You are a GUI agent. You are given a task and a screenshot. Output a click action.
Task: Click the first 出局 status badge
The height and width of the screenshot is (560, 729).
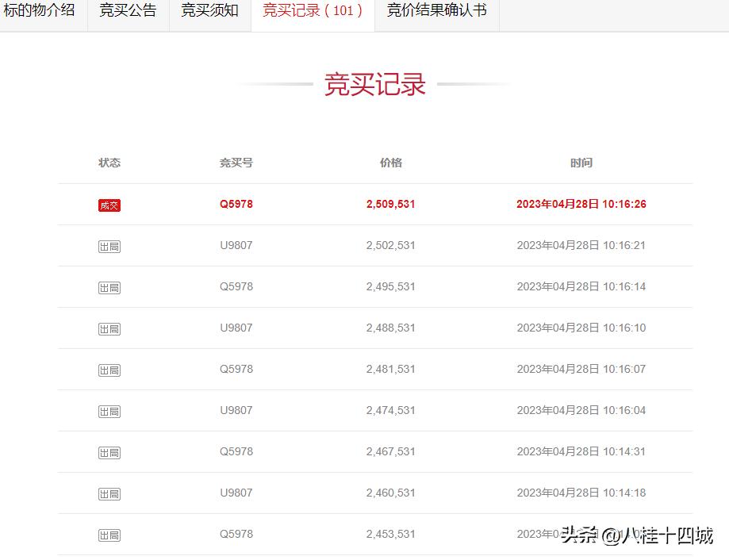tap(109, 246)
